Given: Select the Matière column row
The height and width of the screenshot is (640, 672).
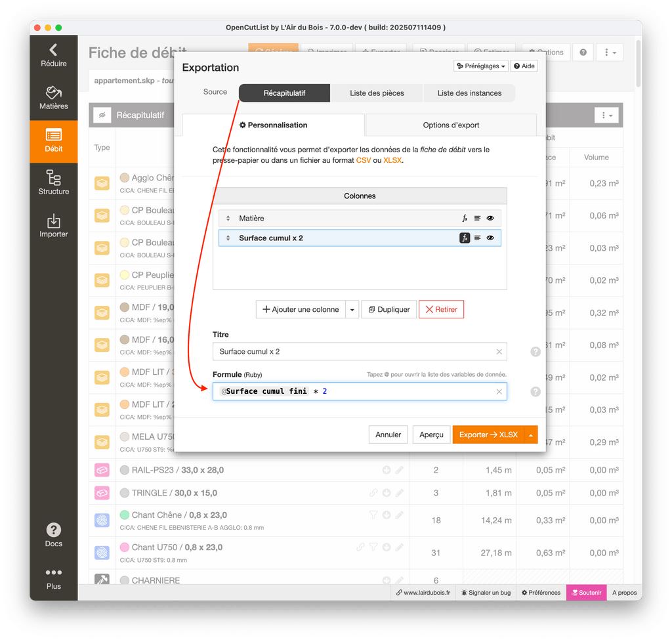Looking at the screenshot, I should 360,218.
